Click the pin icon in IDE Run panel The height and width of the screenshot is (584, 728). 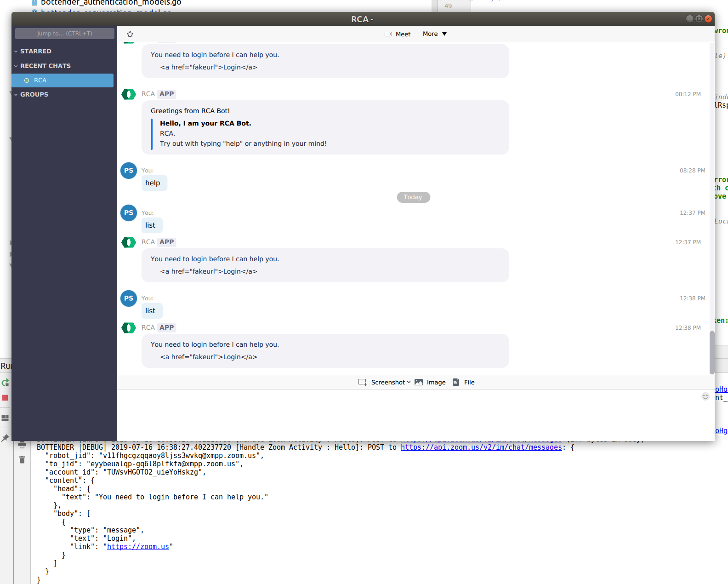(x=5, y=438)
